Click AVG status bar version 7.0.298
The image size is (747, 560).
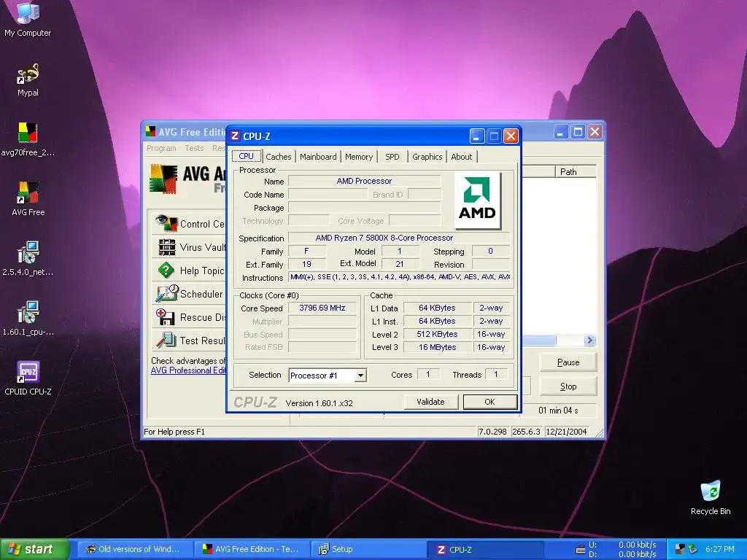[492, 432]
